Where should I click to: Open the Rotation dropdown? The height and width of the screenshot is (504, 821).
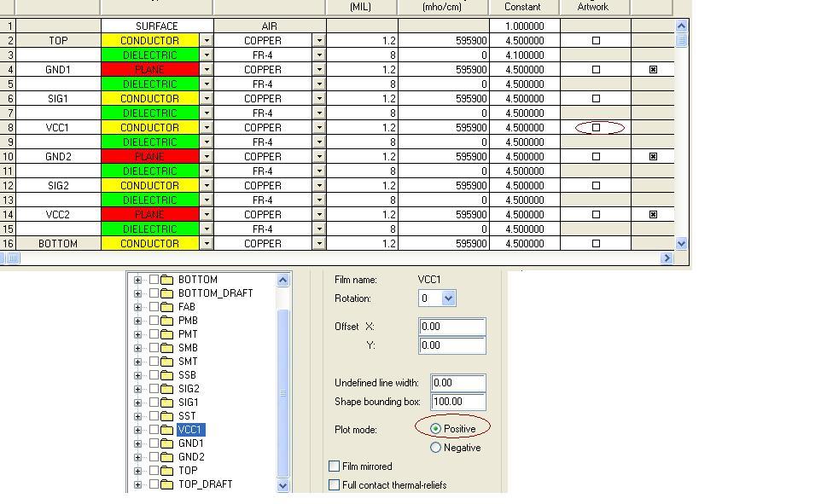[x=449, y=298]
